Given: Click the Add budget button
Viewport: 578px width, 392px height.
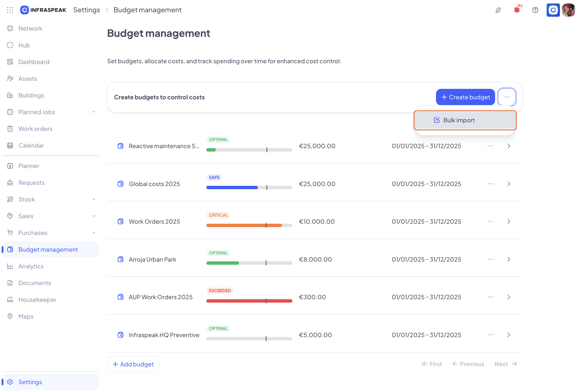Looking at the screenshot, I should pyautogui.click(x=133, y=364).
